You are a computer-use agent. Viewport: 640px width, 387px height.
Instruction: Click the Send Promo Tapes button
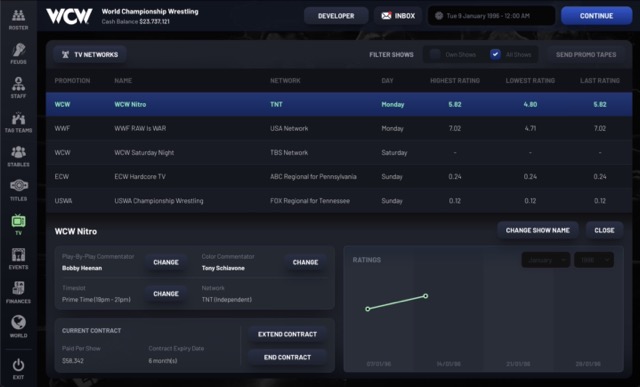(x=586, y=54)
